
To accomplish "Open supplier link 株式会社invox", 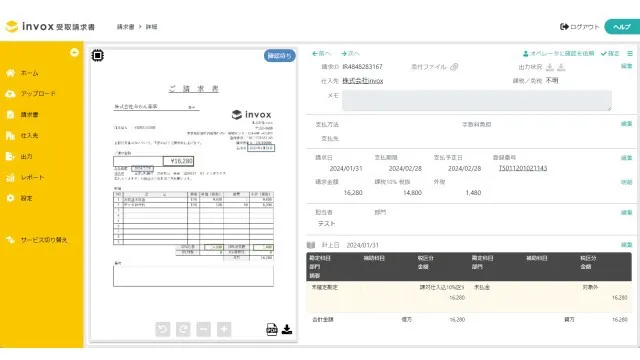I will pos(362,81).
